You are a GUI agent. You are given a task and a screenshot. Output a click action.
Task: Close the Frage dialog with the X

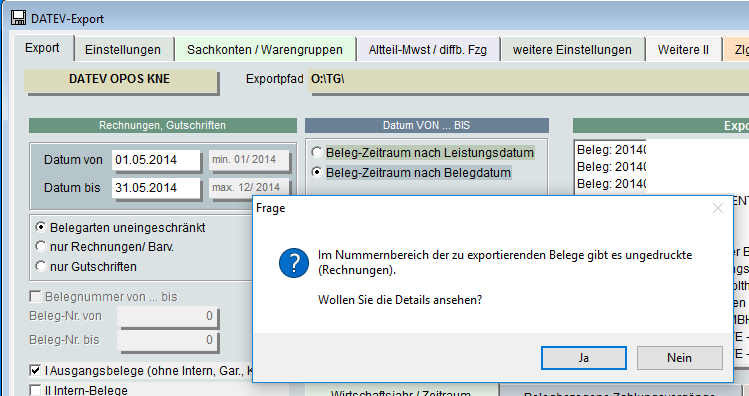[x=717, y=208]
